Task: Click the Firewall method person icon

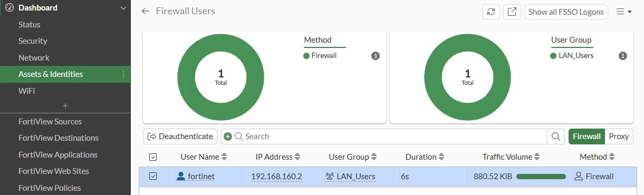Action: point(579,177)
